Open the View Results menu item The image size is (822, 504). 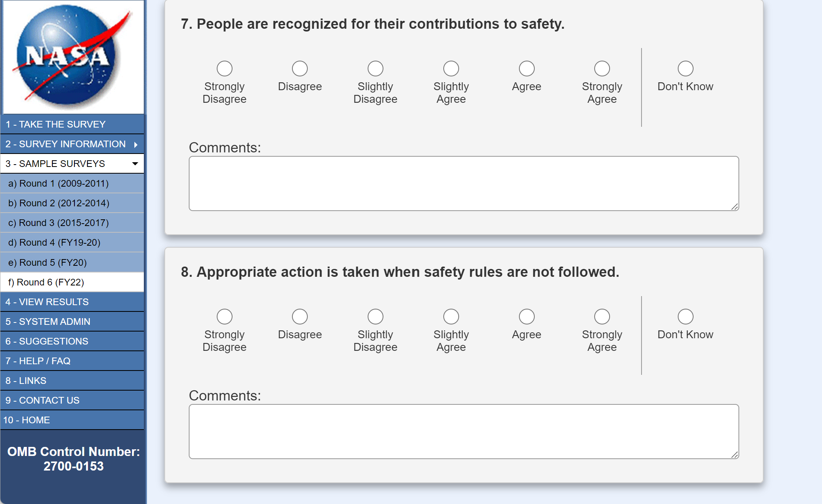tap(47, 302)
